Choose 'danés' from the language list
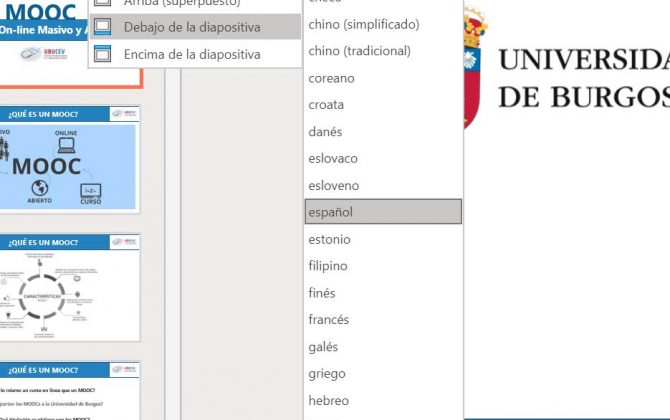Screen dimensions: 670x420 [x=383, y=132]
